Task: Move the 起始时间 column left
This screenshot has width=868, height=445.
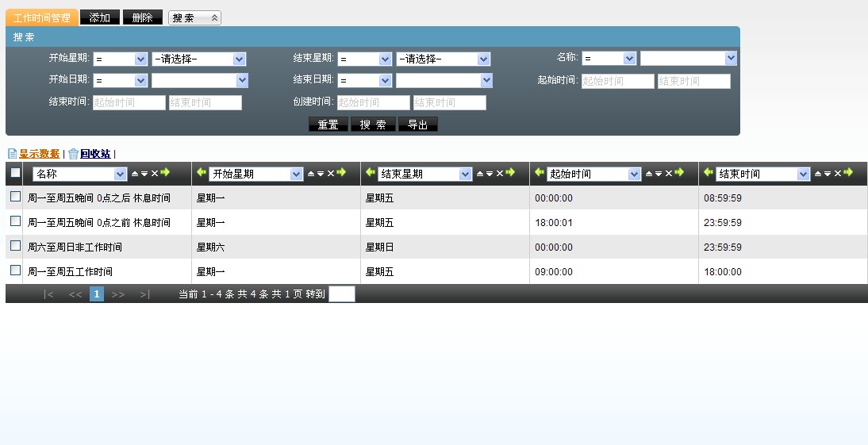Action: [540, 173]
